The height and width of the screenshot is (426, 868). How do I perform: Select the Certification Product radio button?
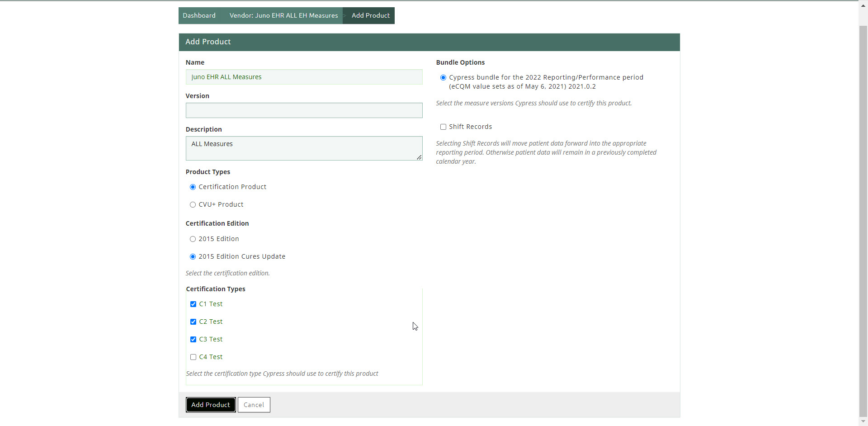point(193,187)
